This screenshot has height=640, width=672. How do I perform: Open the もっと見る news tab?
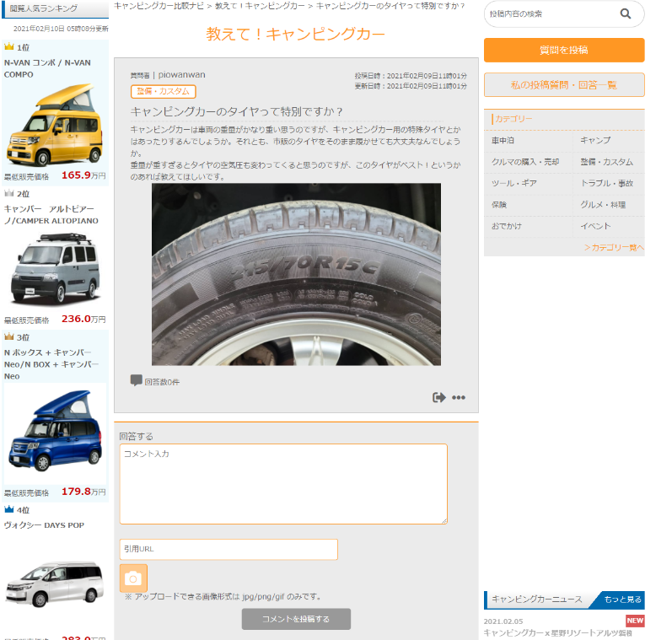point(621,600)
